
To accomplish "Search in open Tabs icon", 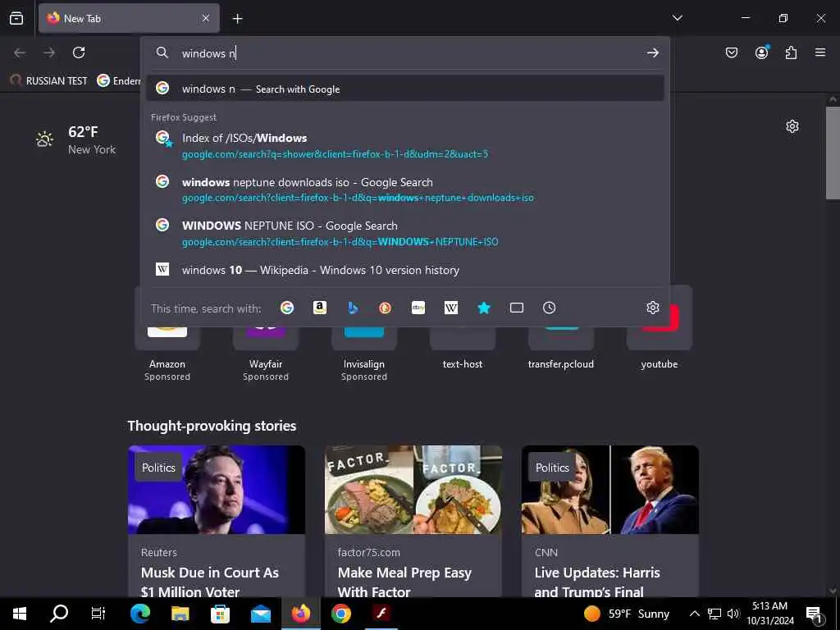I will pos(517,308).
